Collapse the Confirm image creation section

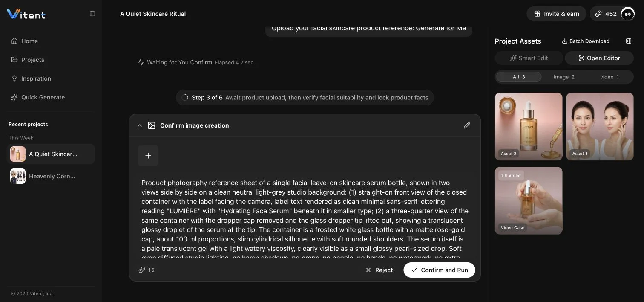(139, 125)
